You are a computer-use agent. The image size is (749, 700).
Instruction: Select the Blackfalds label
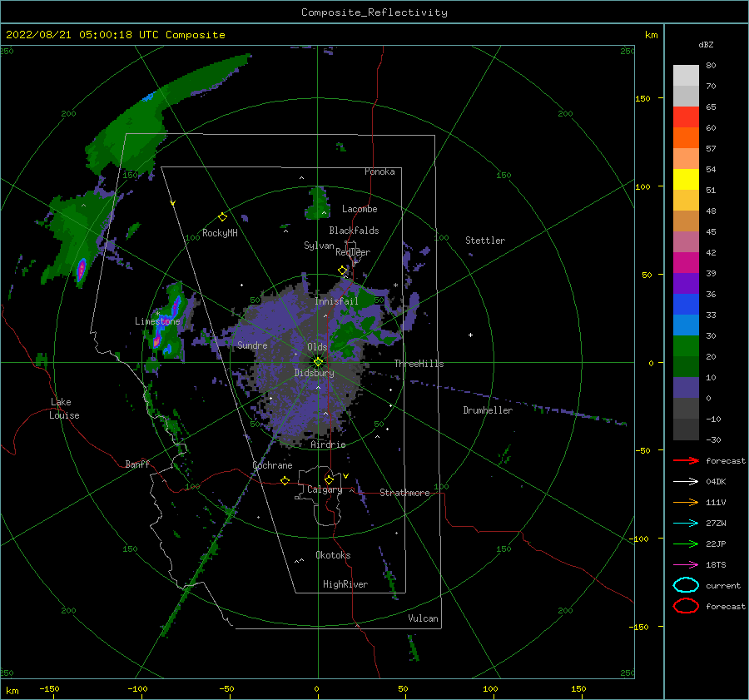[x=354, y=231]
